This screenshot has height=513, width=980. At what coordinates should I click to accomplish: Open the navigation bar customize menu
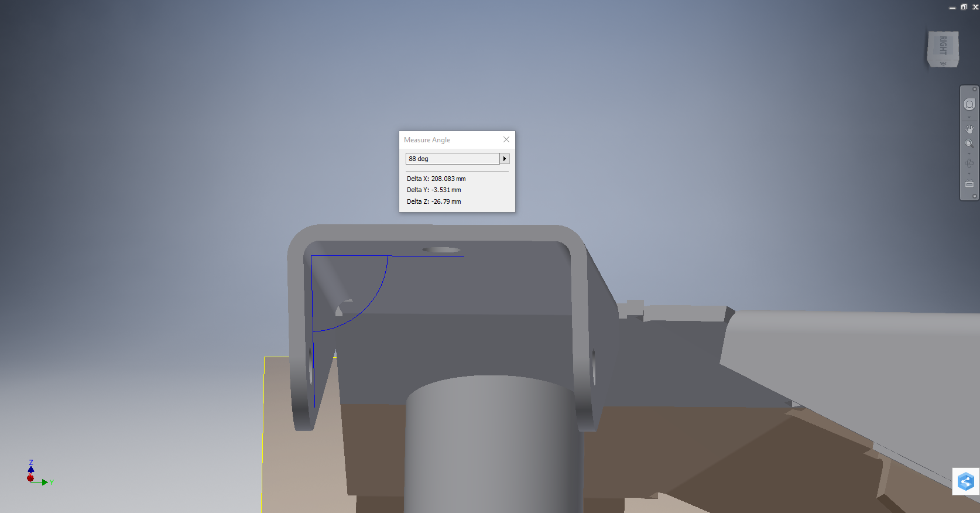[x=975, y=196]
